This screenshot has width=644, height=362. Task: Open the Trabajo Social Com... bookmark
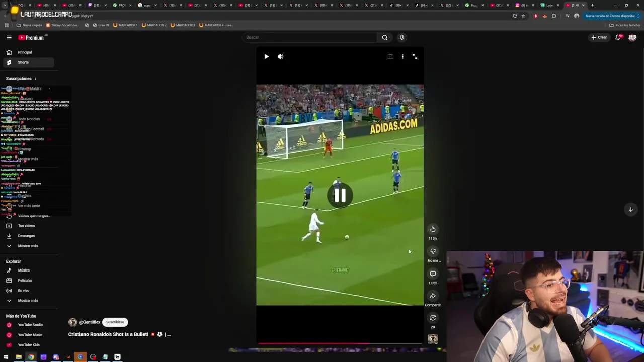[63, 25]
